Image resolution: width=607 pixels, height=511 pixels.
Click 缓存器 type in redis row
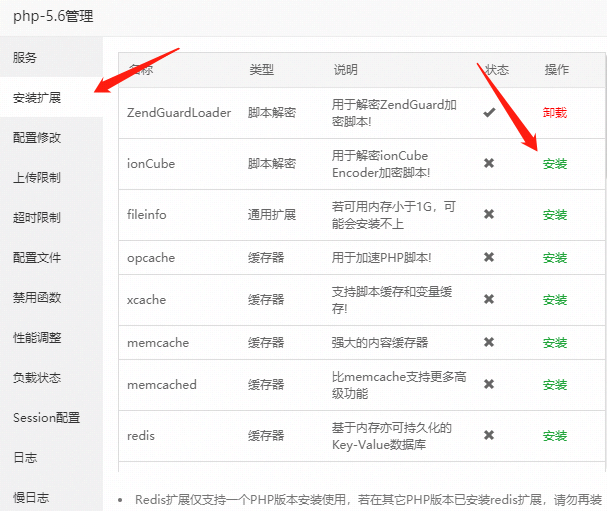coord(266,436)
